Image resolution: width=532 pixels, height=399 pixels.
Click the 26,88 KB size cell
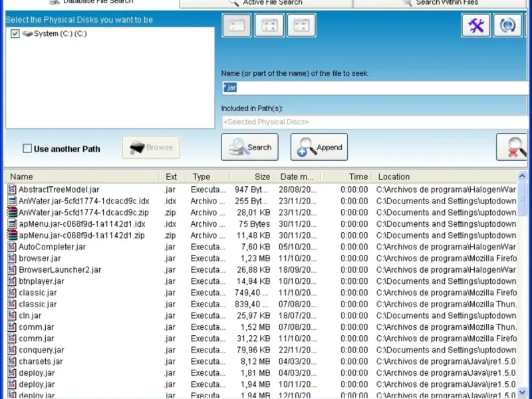tap(253, 270)
